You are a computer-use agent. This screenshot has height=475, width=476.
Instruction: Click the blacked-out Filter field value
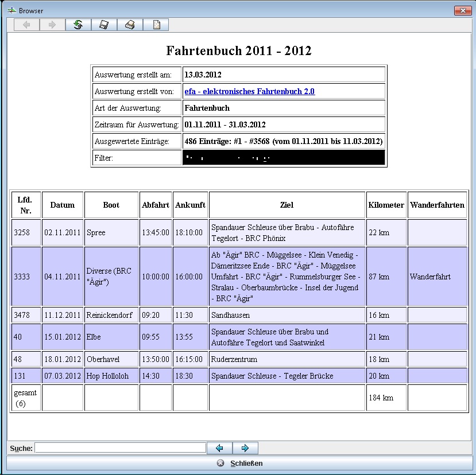[x=283, y=157]
